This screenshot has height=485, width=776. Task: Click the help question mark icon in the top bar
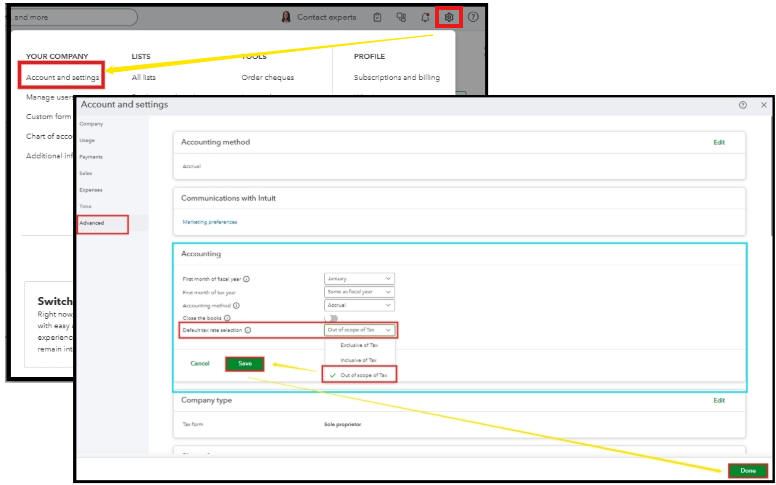(x=473, y=17)
